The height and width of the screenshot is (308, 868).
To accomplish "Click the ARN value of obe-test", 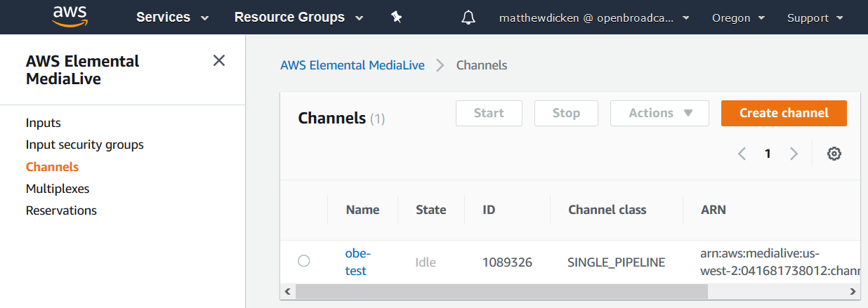I will pos(780,262).
